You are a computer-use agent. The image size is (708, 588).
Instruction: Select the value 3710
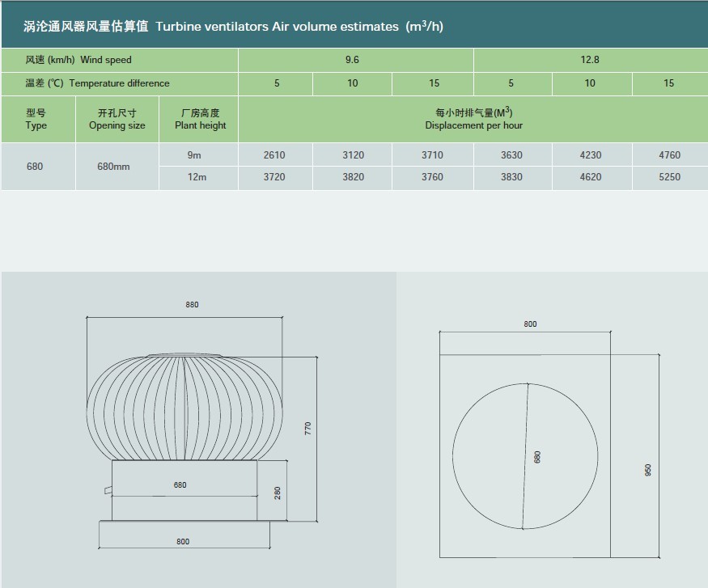pyautogui.click(x=432, y=155)
